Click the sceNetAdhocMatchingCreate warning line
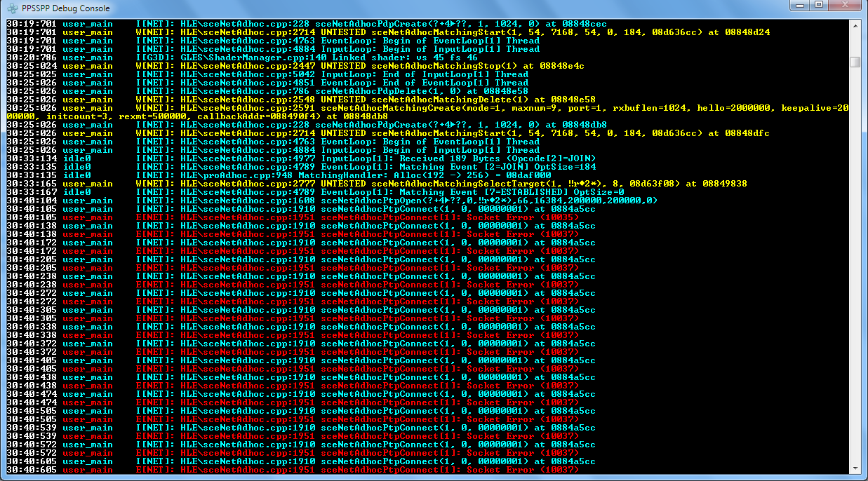Screen dimensions: 868x481 click(421, 108)
